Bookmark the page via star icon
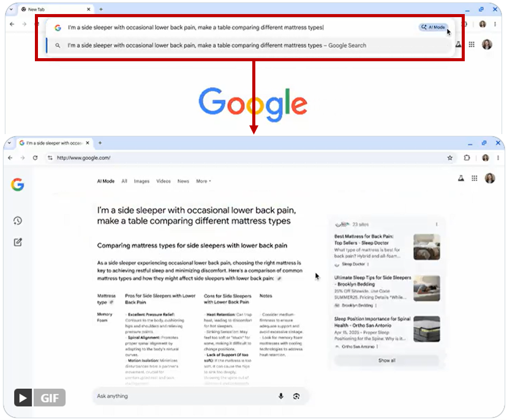Viewport: 507px width, 420px height. tap(451, 157)
